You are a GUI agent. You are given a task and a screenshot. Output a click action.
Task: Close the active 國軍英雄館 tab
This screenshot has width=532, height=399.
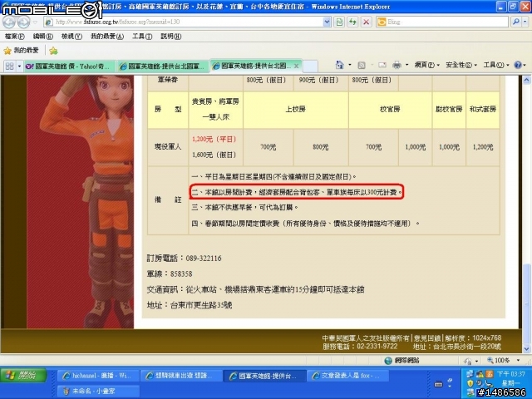(x=296, y=66)
